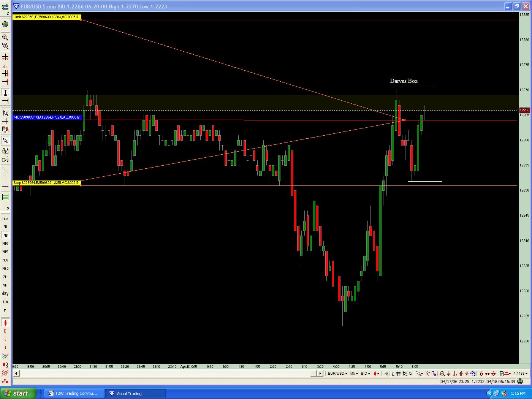Click the swap arrows icon at toolbar top

tap(5, 6)
